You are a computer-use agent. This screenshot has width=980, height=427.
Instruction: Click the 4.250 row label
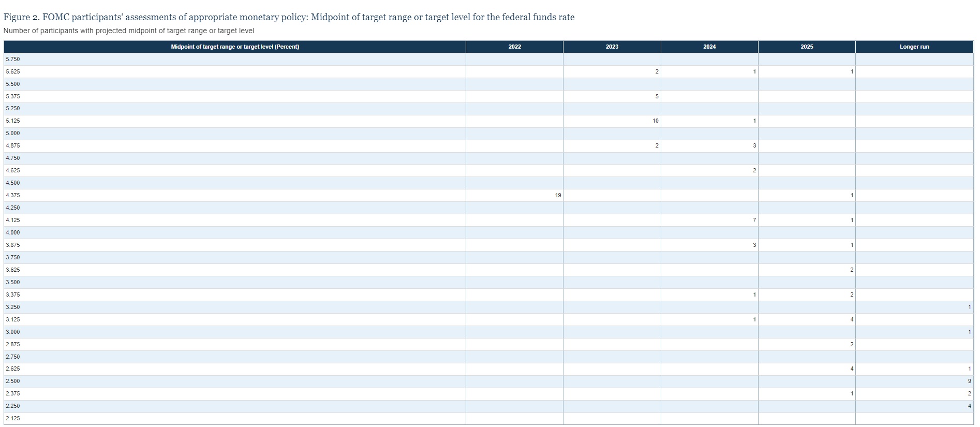(x=13, y=208)
